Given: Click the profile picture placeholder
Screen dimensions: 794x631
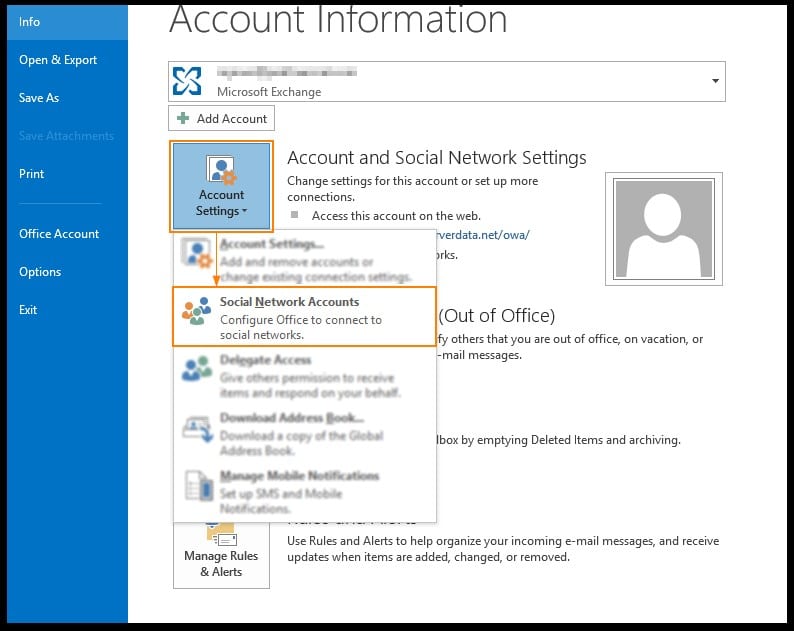Looking at the screenshot, I should pyautogui.click(x=663, y=229).
